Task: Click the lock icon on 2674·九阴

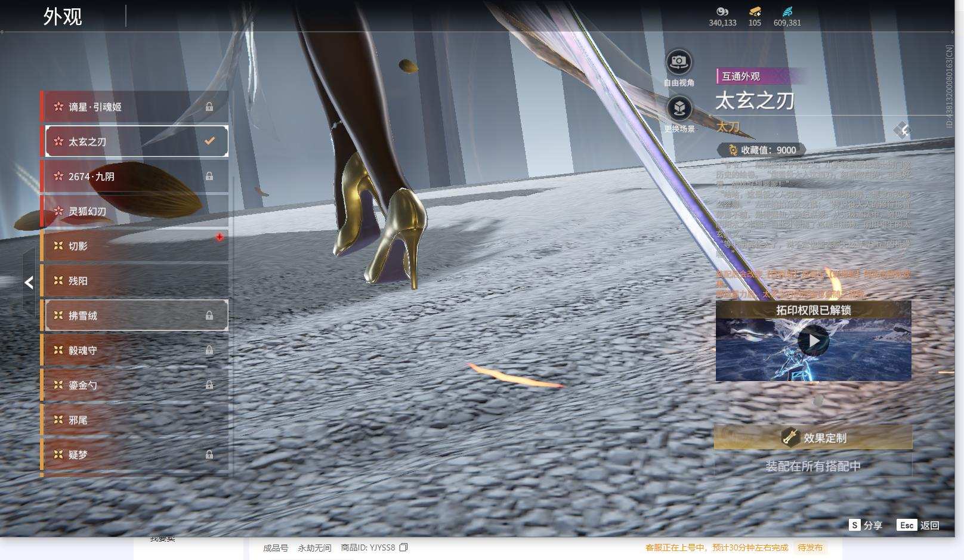Action: (209, 176)
